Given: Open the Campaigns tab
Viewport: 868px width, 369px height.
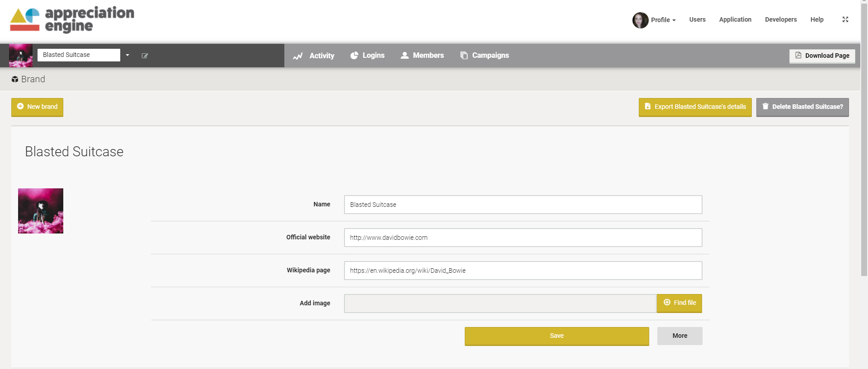Looking at the screenshot, I should coord(484,55).
